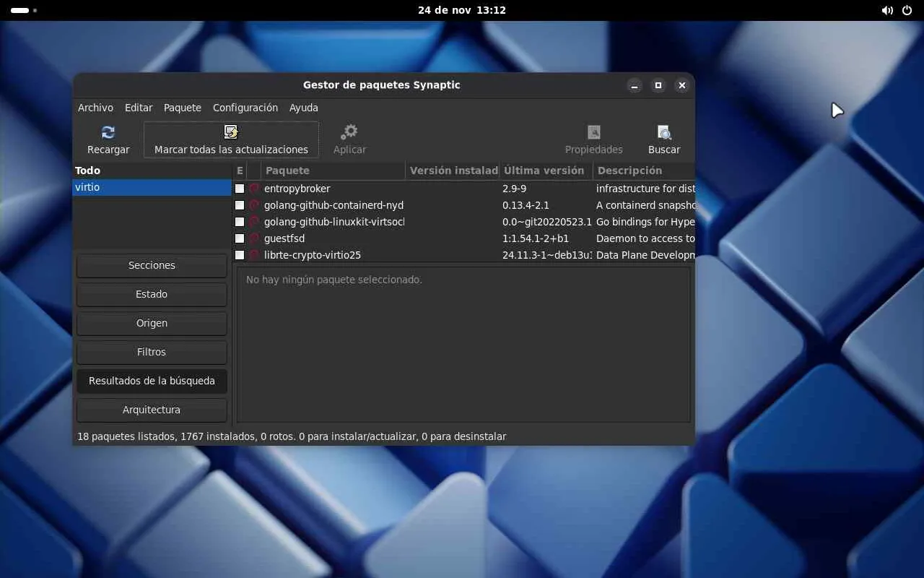The image size is (924, 578).
Task: Select the virtio search entry in side list
Action: tap(152, 187)
